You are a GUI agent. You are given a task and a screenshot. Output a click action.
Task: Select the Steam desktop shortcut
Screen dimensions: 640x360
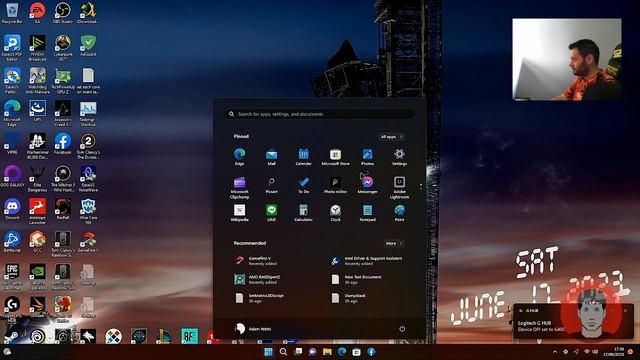11,336
